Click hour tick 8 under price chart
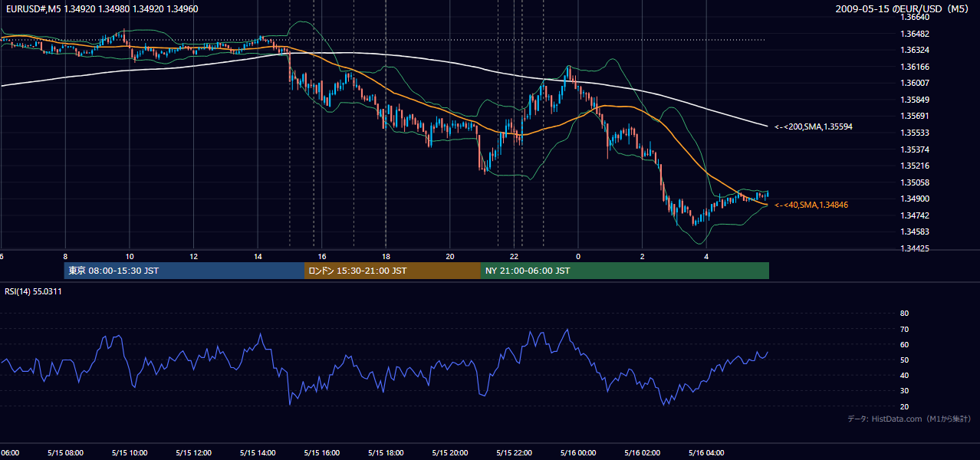This screenshot has height=460, width=980. pos(65,256)
